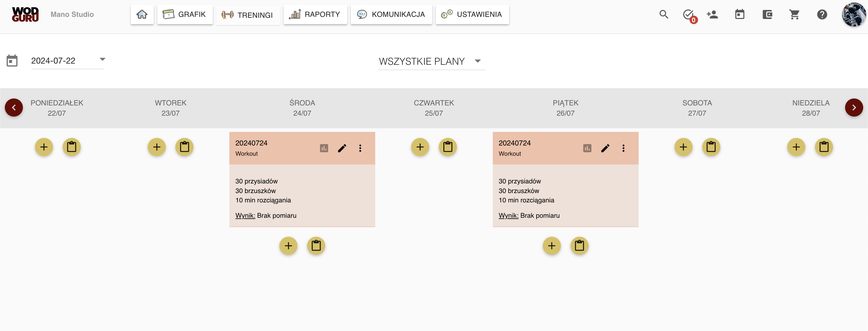Image resolution: width=868 pixels, height=331 pixels.
Task: Go to previous week with left arrow
Action: 14,108
